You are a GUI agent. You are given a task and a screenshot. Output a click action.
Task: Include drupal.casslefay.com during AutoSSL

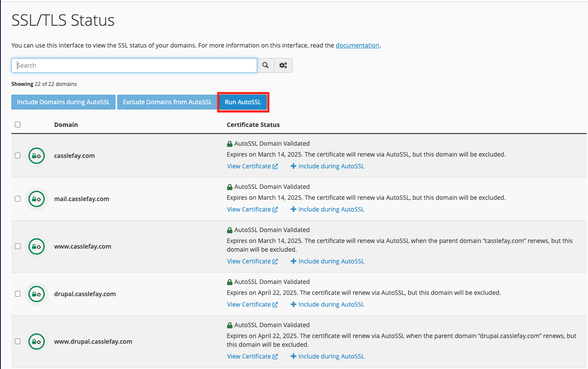point(327,304)
